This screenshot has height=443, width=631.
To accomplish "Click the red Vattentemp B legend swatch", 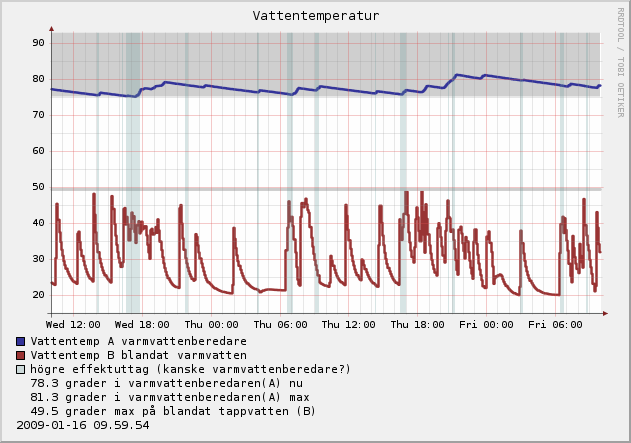I will (x=22, y=355).
